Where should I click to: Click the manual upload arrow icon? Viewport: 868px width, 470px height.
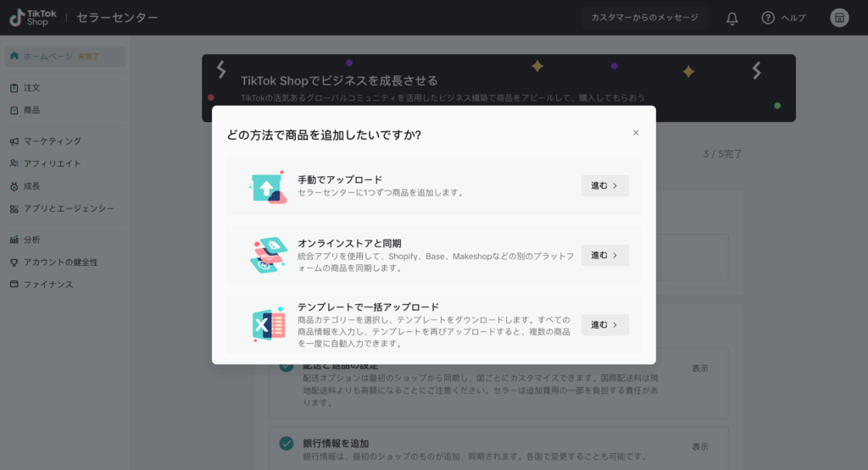pyautogui.click(x=268, y=186)
